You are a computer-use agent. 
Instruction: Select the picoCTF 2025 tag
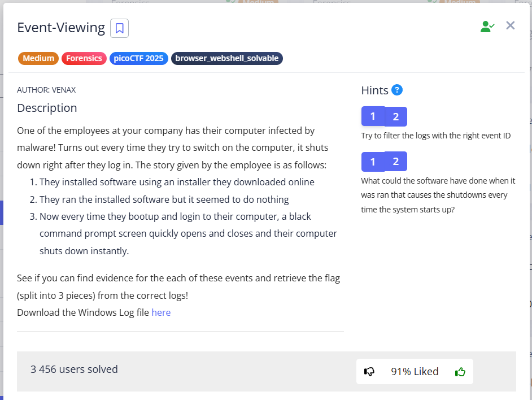138,58
